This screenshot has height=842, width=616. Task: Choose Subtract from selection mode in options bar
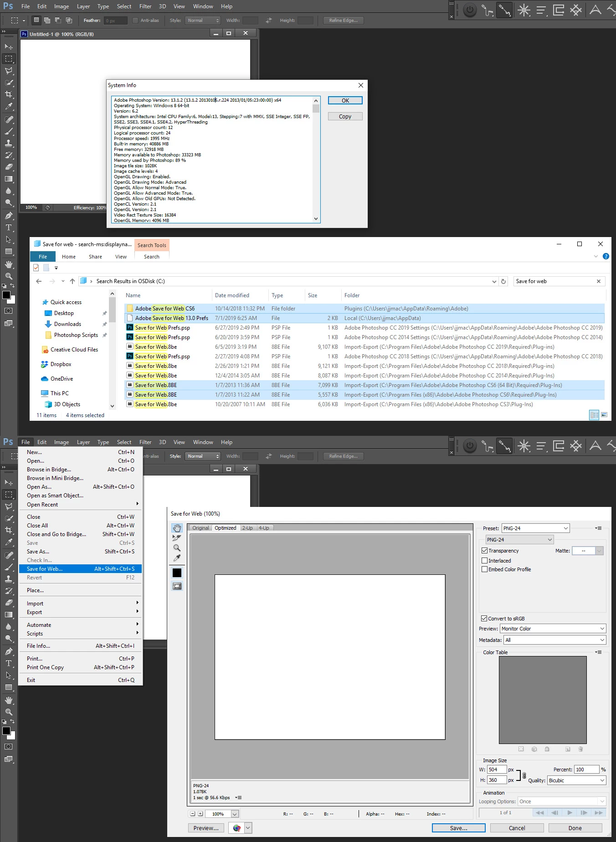coord(58,20)
